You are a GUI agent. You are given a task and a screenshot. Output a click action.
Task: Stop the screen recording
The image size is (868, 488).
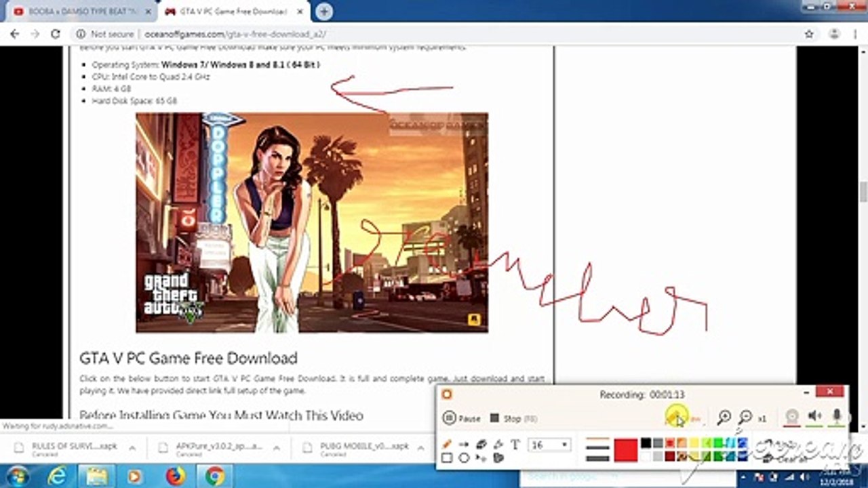[513, 419]
